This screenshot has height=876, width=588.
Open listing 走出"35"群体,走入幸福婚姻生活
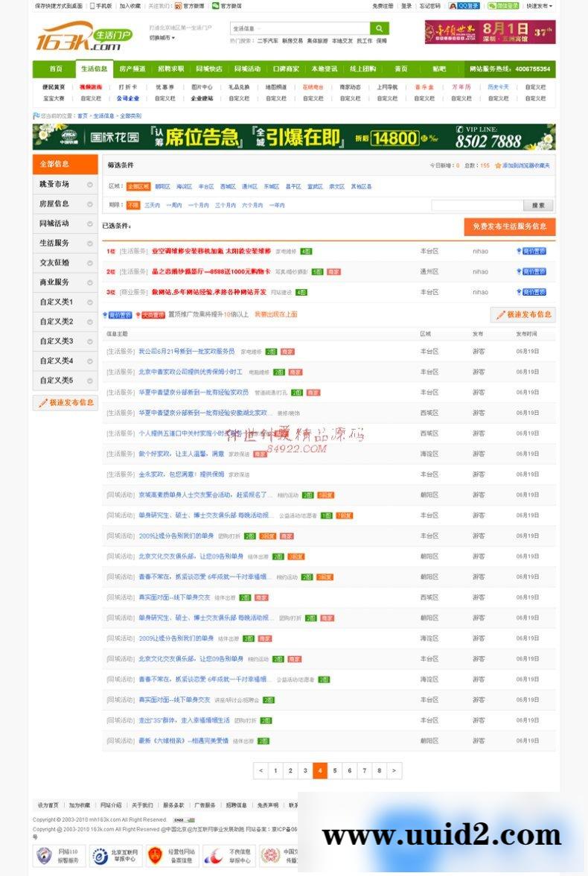[184, 720]
